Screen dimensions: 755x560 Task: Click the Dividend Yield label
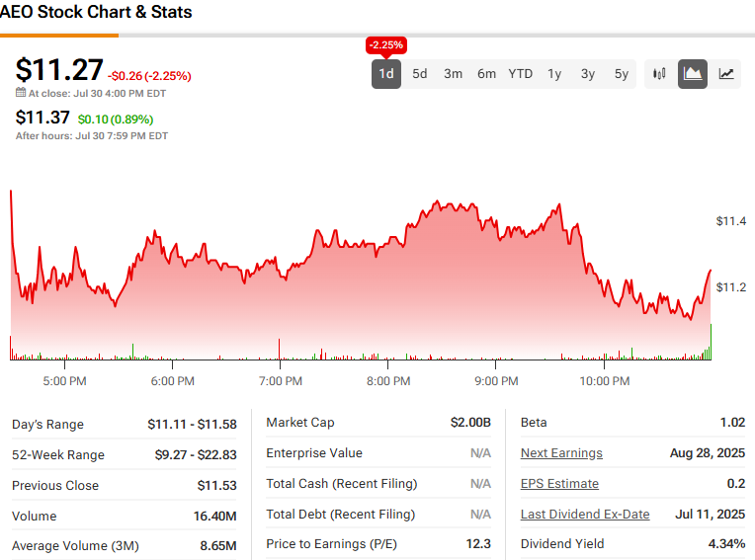tap(562, 544)
